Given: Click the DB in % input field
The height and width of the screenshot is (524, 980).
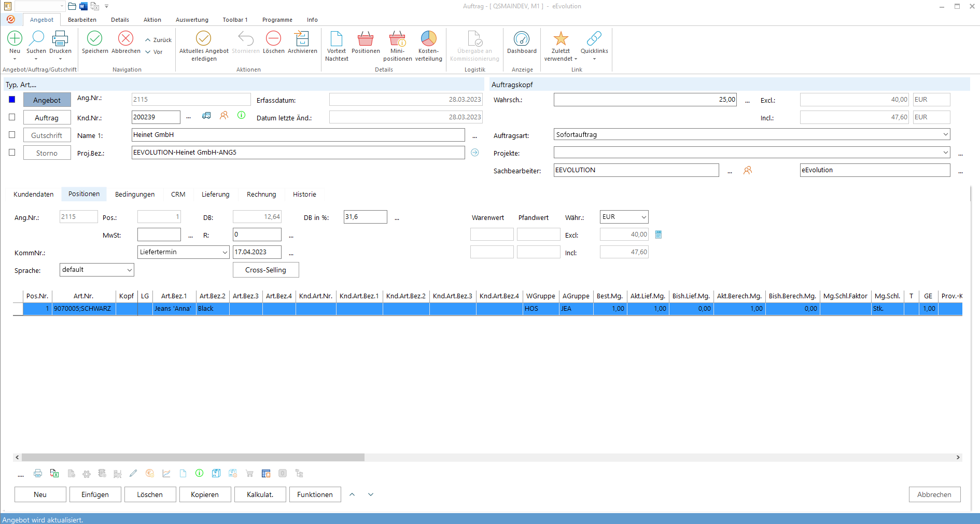Looking at the screenshot, I should tap(366, 217).
